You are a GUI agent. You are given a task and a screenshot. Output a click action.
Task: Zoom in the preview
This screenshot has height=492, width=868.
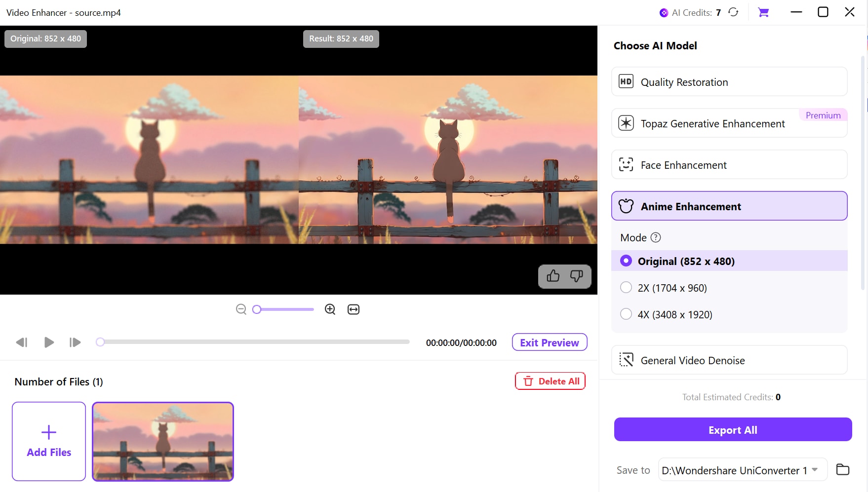(x=330, y=309)
